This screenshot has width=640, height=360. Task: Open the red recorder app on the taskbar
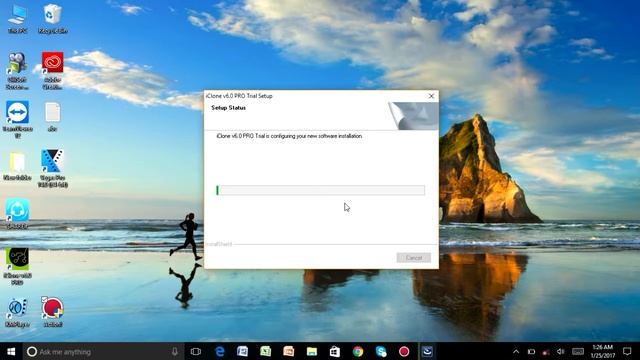404,351
